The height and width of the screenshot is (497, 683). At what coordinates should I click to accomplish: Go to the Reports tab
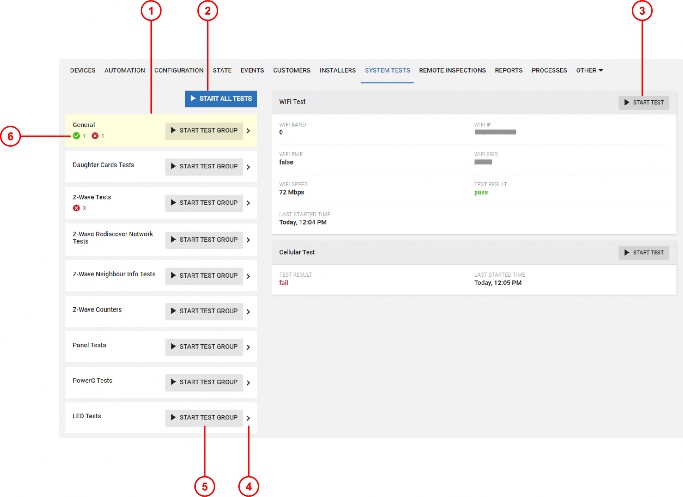(508, 70)
